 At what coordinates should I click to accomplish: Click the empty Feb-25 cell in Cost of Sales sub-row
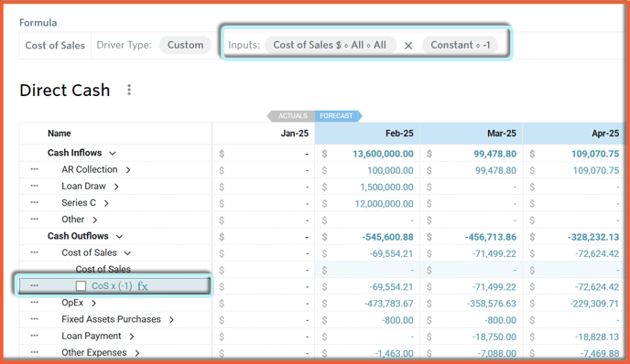[x=367, y=270]
